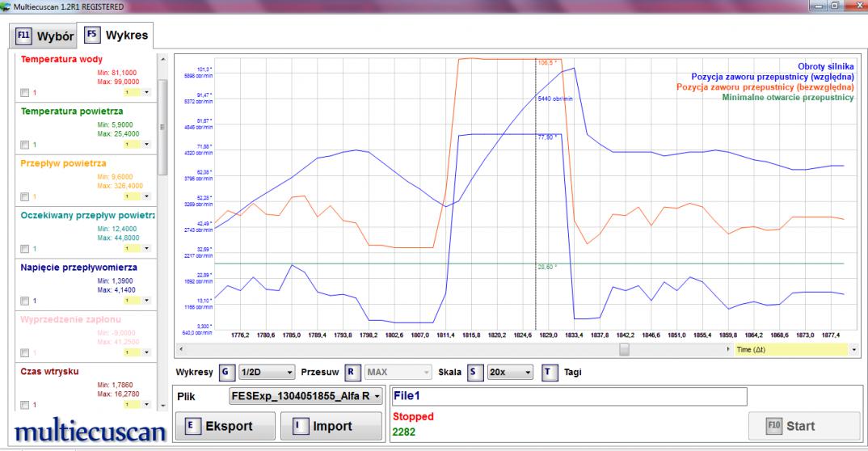Viewport: 868px width, 451px height.
Task: Click the Napięcie przepływomierza parameter title
Action: coord(78,268)
